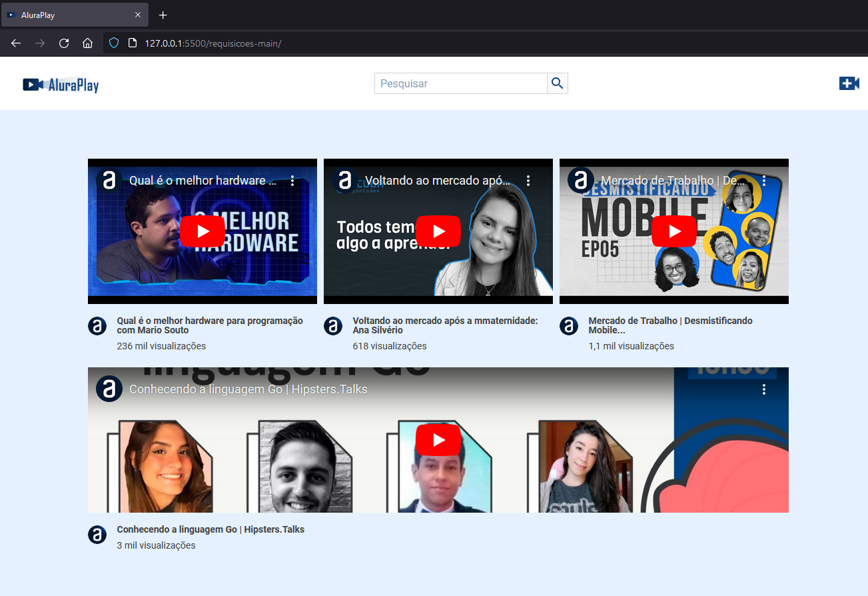Click the shield tracking protection icon
The height and width of the screenshot is (596, 868).
[114, 43]
